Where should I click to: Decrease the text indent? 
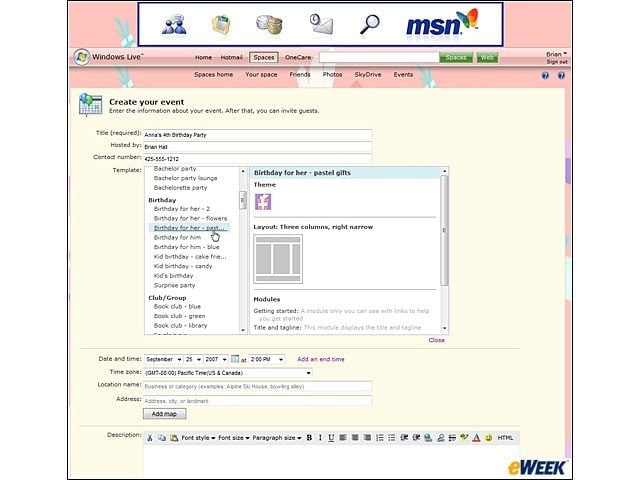coord(404,438)
